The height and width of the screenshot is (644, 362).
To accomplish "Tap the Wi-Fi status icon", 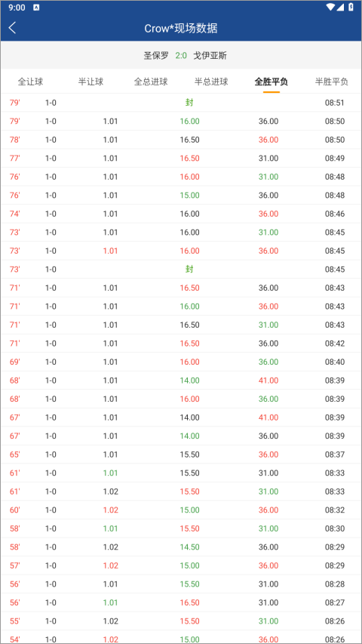I will [x=330, y=7].
